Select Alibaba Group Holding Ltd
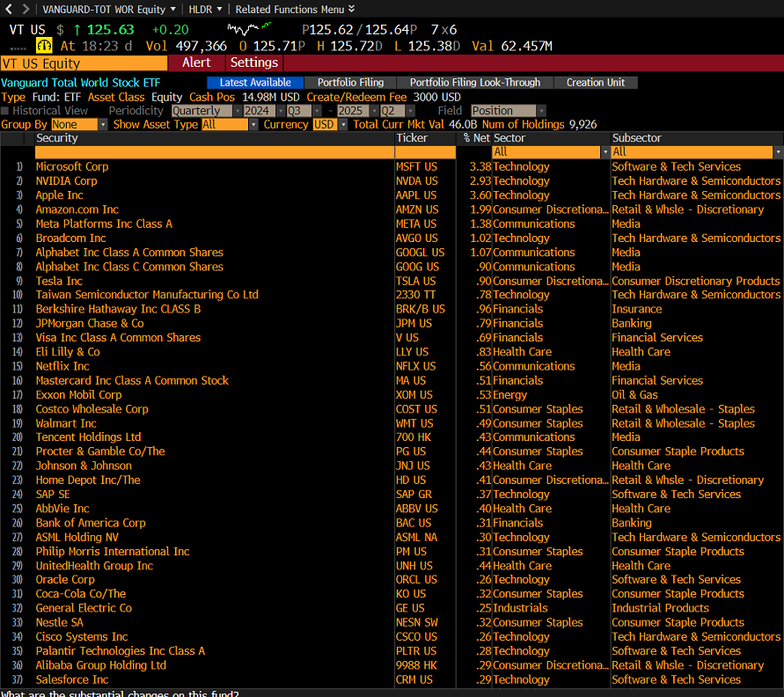 click(100, 665)
